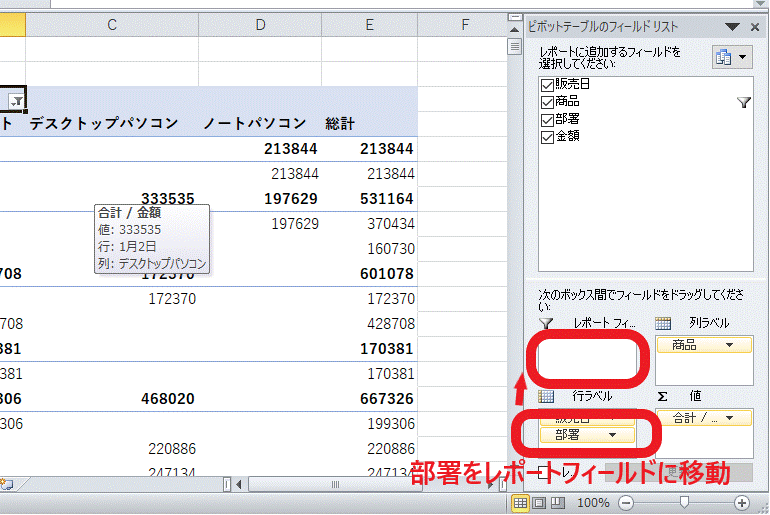Uncheck the 商品 field checkbox
Image resolution: width=770 pixels, height=515 pixels.
point(546,101)
